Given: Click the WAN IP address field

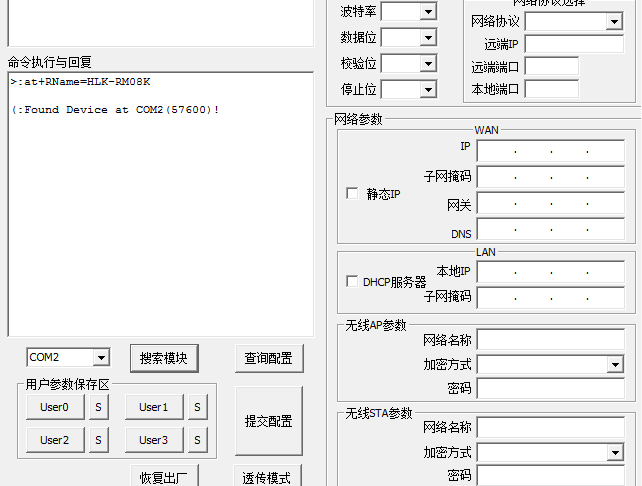Looking at the screenshot, I should click(x=551, y=151).
